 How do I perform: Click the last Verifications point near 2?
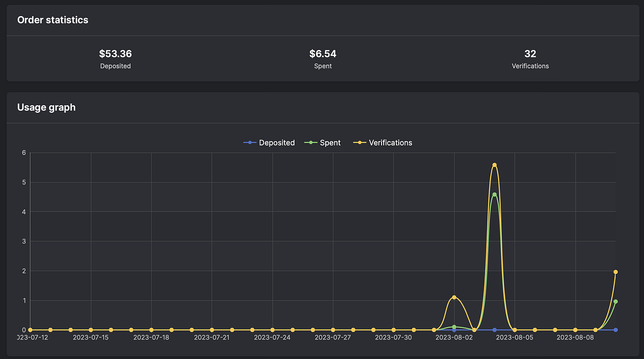(x=616, y=272)
